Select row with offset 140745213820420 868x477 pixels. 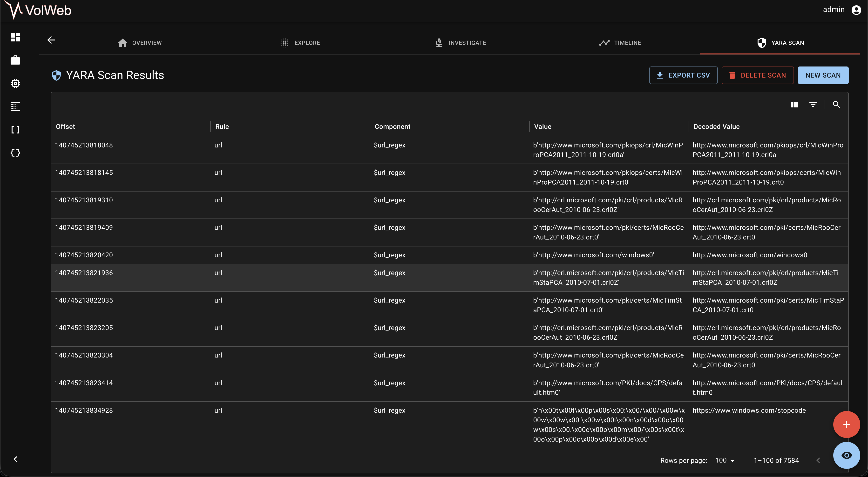point(449,255)
